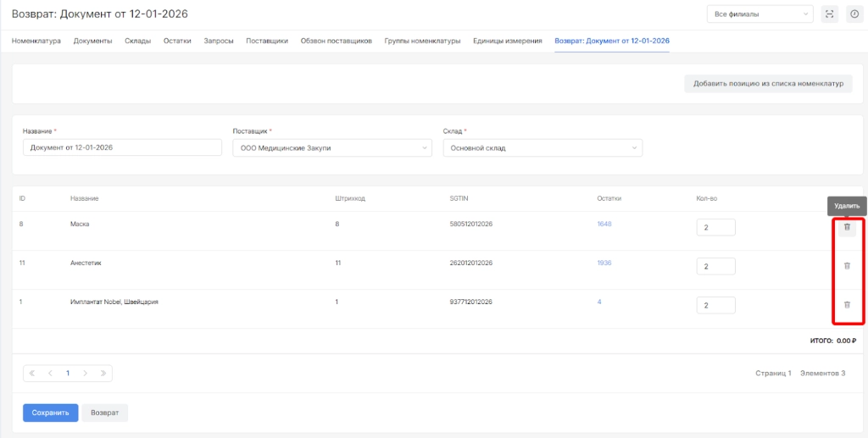Remove Имплантат Nobel row via trash icon
The image size is (868, 438).
846,305
